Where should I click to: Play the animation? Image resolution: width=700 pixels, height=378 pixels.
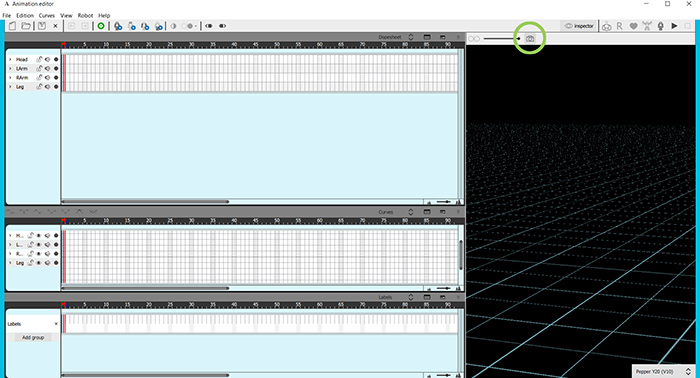click(x=674, y=26)
